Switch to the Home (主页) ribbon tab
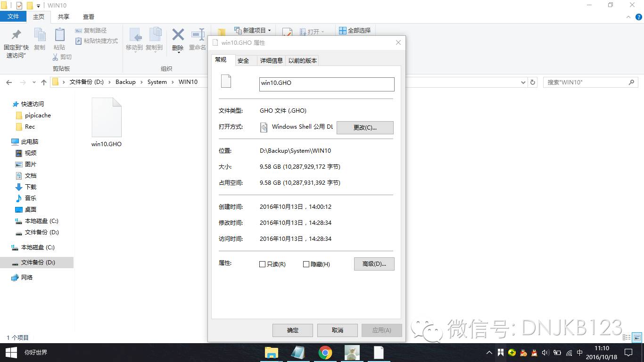The width and height of the screenshot is (644, 362). click(x=39, y=16)
